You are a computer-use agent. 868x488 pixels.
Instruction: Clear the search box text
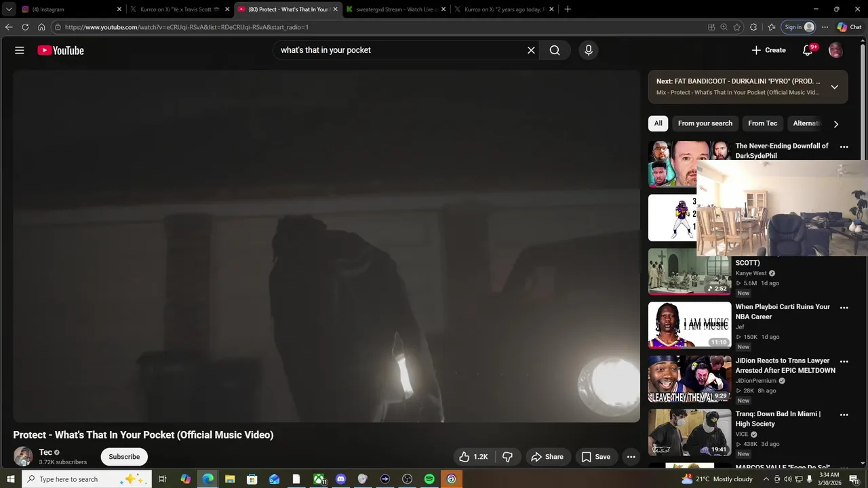531,50
